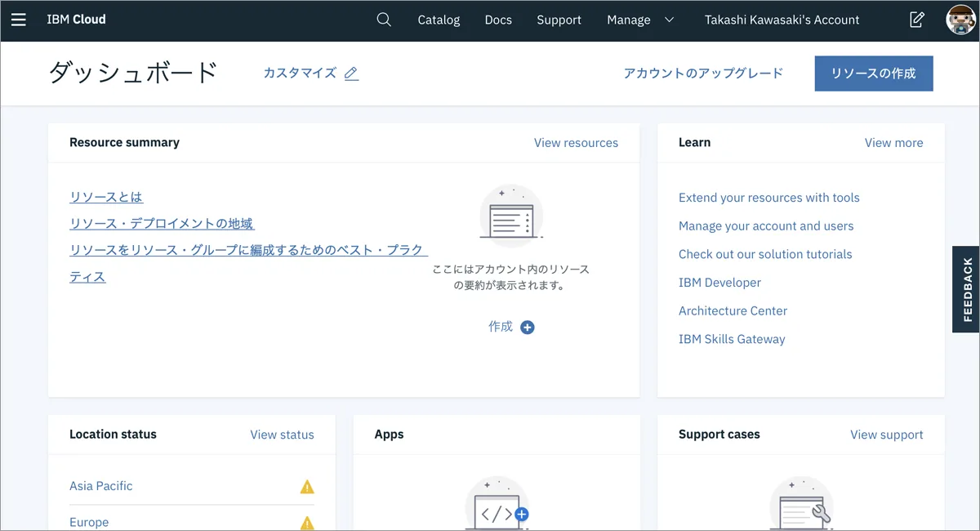Click the IBM Cloud logo text

(76, 20)
